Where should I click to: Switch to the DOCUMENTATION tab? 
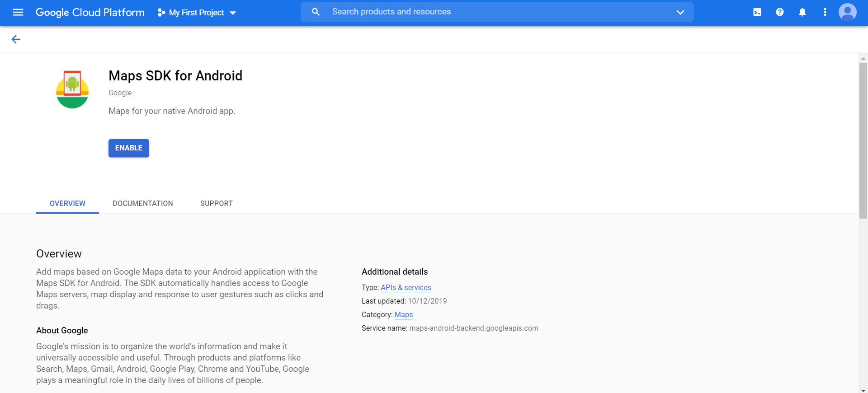pos(143,203)
